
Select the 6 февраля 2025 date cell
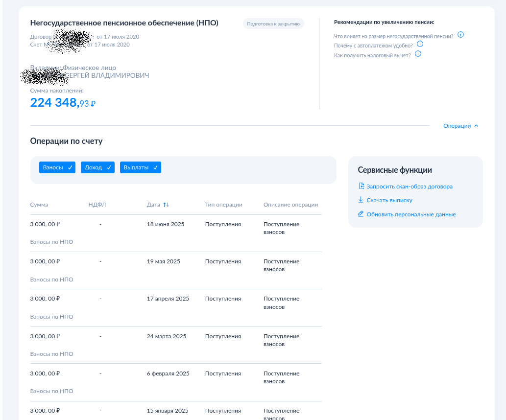[168, 373]
